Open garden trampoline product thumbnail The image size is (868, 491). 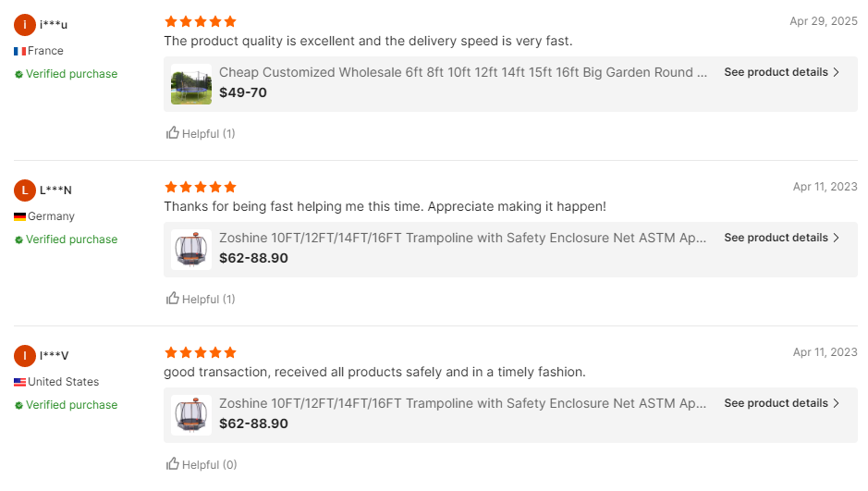tap(191, 84)
